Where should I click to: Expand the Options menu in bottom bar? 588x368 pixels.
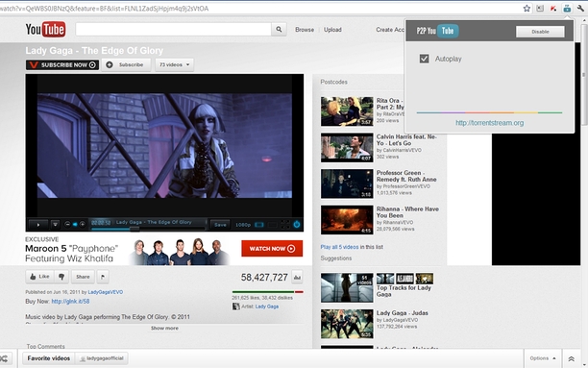tap(543, 358)
